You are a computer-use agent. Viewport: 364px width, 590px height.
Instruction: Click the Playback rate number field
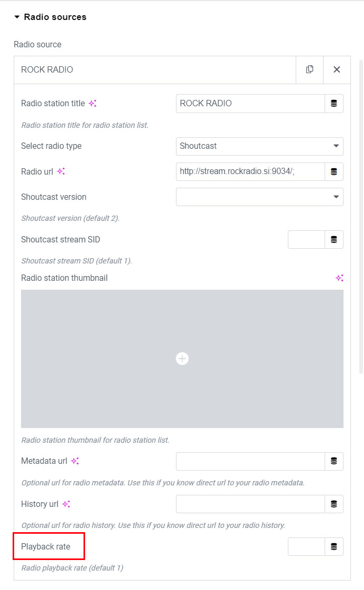click(306, 547)
